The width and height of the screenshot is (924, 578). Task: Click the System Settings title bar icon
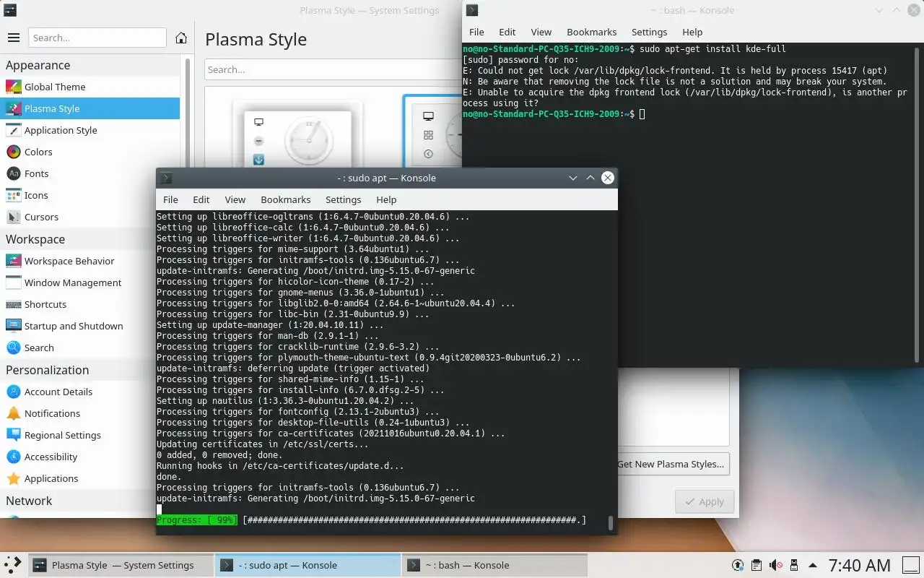9,10
